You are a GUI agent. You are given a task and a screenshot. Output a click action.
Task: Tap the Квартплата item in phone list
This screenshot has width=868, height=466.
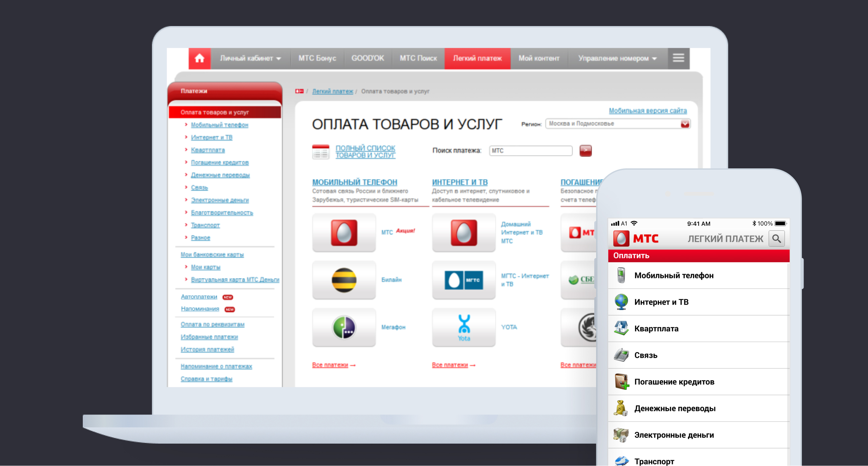656,328
